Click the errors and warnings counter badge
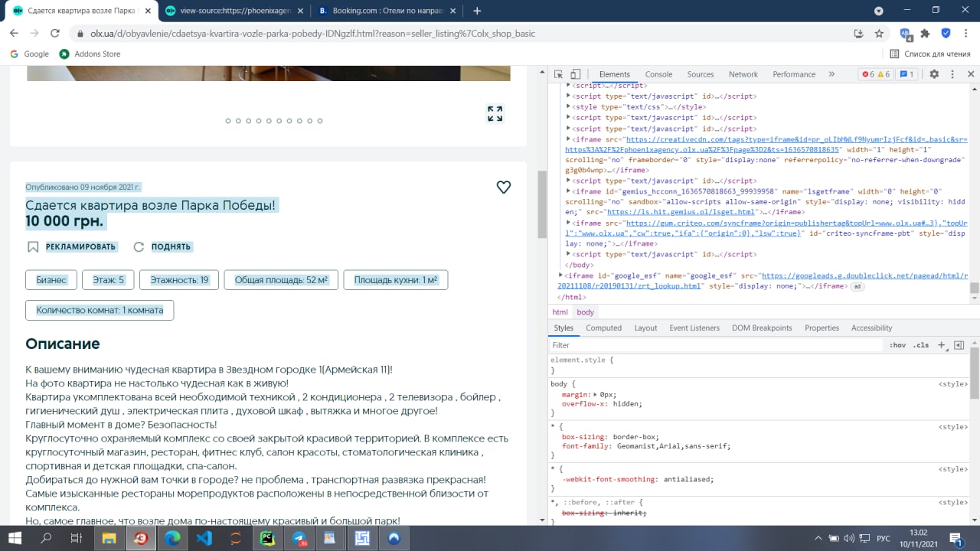Viewport: 980px width, 551px height. click(876, 74)
